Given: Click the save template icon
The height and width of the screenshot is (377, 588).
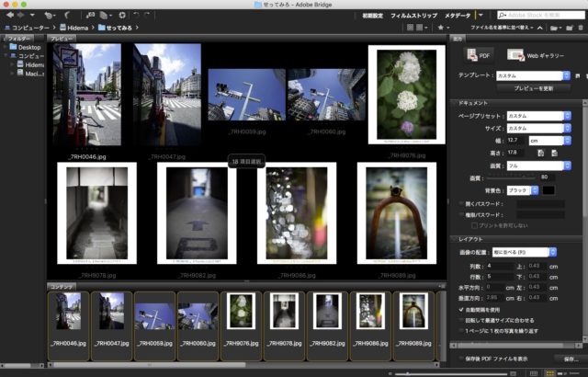Looking at the screenshot, I should pos(577,75).
